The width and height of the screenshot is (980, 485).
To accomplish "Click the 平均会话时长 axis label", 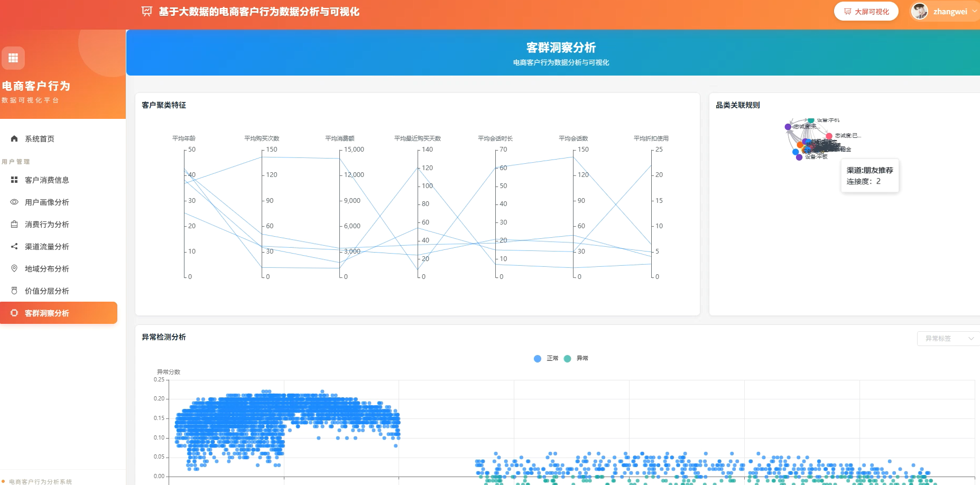I will click(x=495, y=138).
